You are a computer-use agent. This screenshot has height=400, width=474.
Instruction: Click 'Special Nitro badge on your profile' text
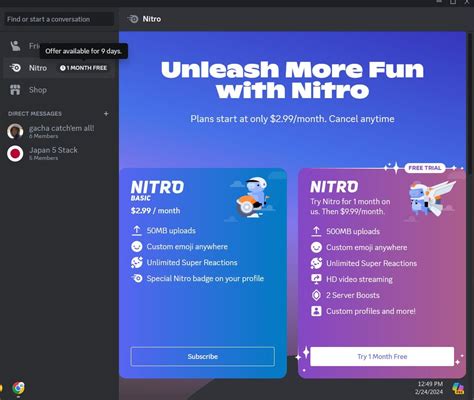click(x=205, y=278)
